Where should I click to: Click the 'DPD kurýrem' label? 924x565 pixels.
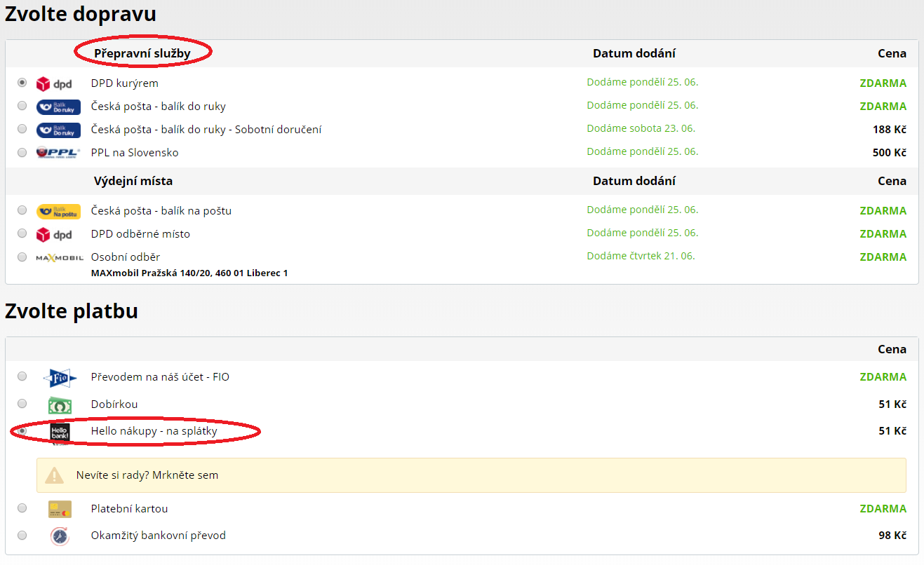pyautogui.click(x=125, y=83)
